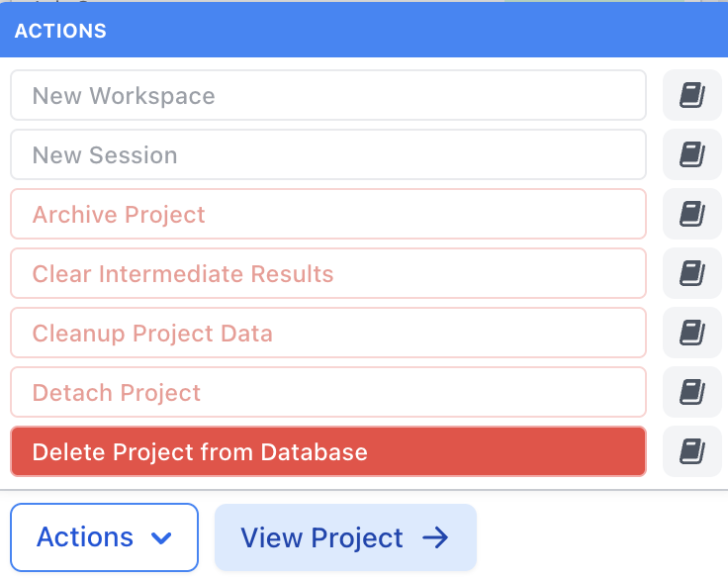
Task: Expand the Actions dropdown button
Action: 104,538
